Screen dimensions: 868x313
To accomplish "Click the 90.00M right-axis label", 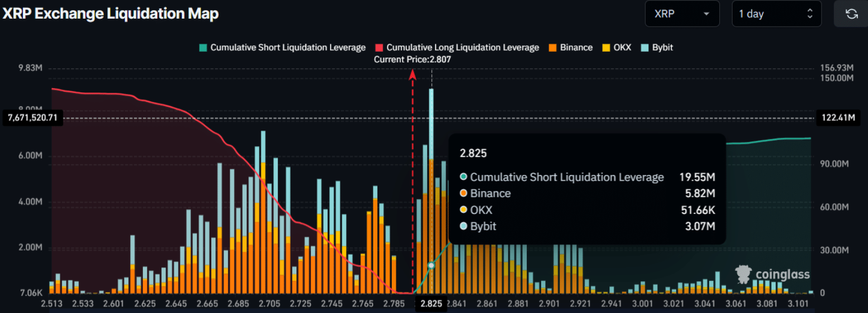I will pyautogui.click(x=834, y=164).
